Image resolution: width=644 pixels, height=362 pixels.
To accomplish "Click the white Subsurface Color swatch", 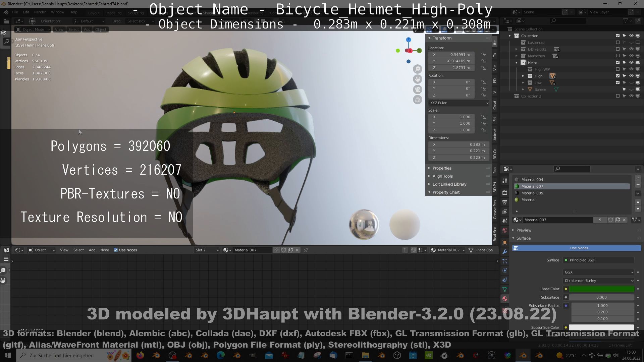I will [x=602, y=327].
